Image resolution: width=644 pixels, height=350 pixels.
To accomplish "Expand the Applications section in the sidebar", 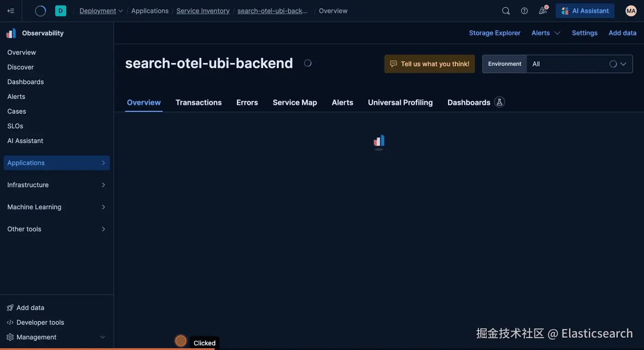I will (x=57, y=163).
